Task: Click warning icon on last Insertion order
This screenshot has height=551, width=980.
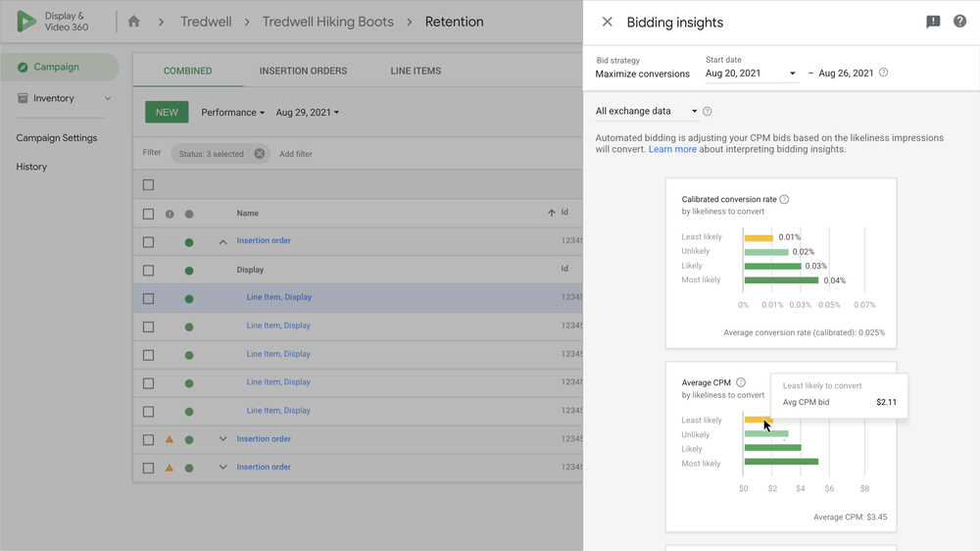Action: point(170,468)
